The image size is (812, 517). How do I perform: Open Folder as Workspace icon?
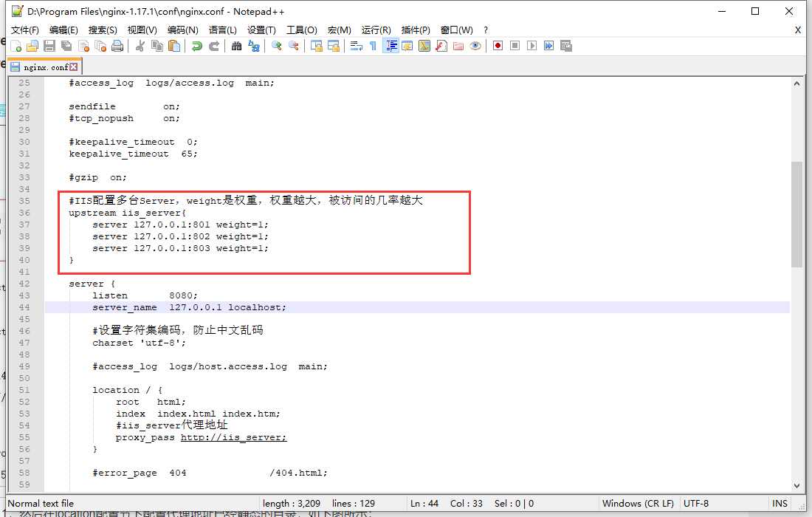[x=458, y=46]
